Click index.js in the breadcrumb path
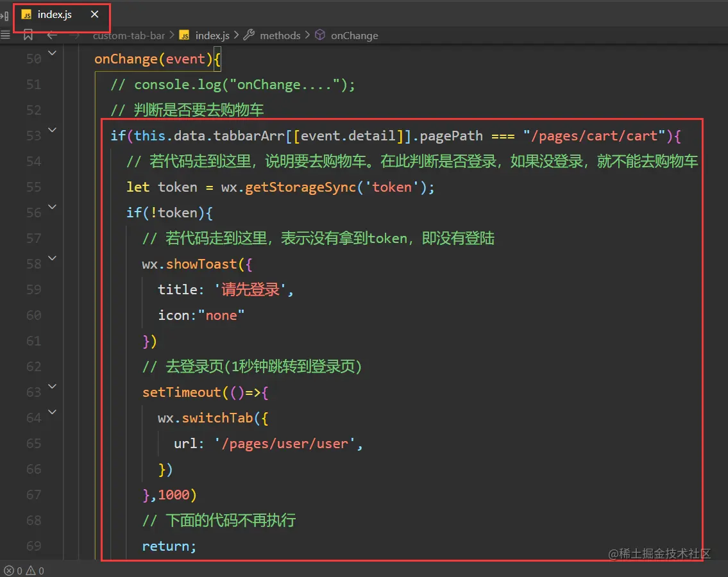Image resolution: width=728 pixels, height=577 pixels. (212, 36)
